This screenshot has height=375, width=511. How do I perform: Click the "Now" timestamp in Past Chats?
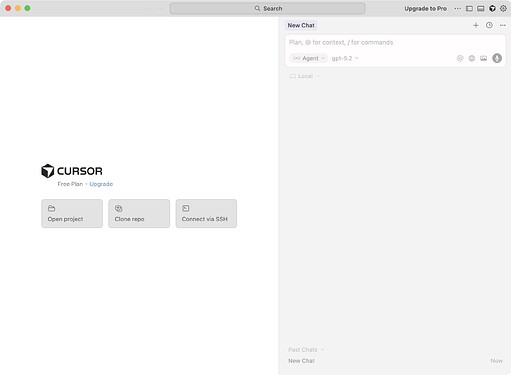[x=496, y=361]
